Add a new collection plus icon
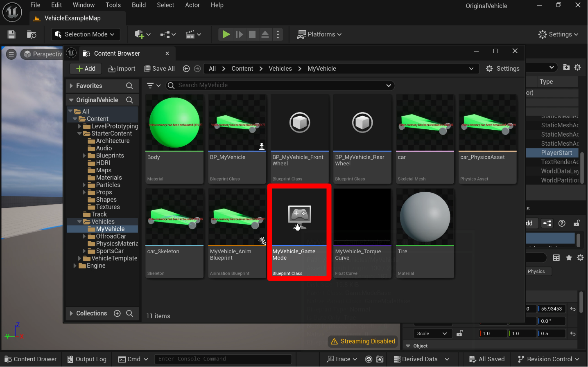This screenshot has height=367, width=588. coord(117,313)
